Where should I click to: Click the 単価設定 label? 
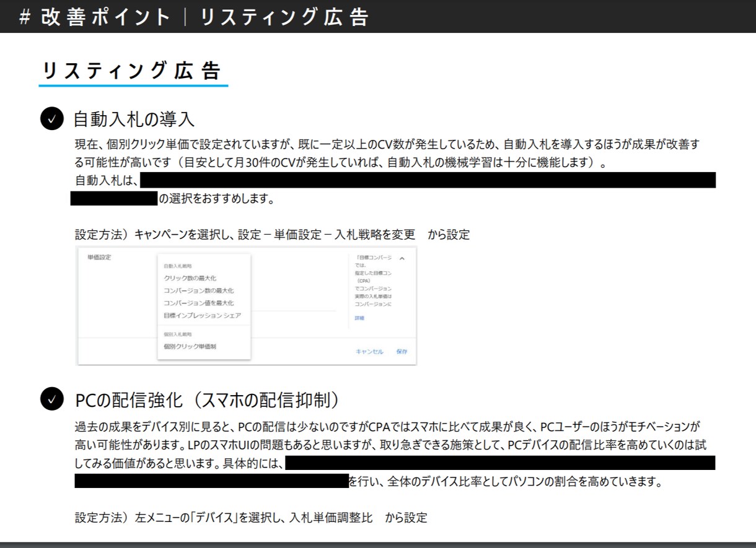99,257
